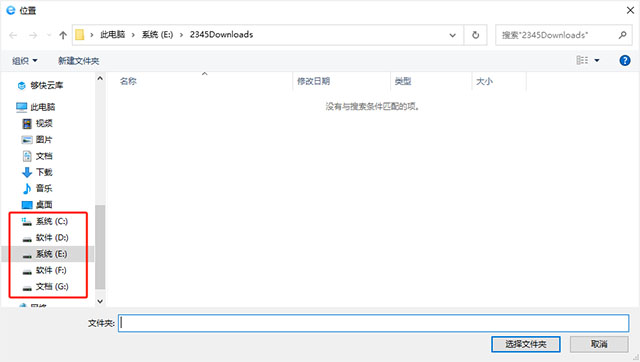The width and height of the screenshot is (640, 362).
Task: Open the 音乐 folder
Action: (38, 189)
